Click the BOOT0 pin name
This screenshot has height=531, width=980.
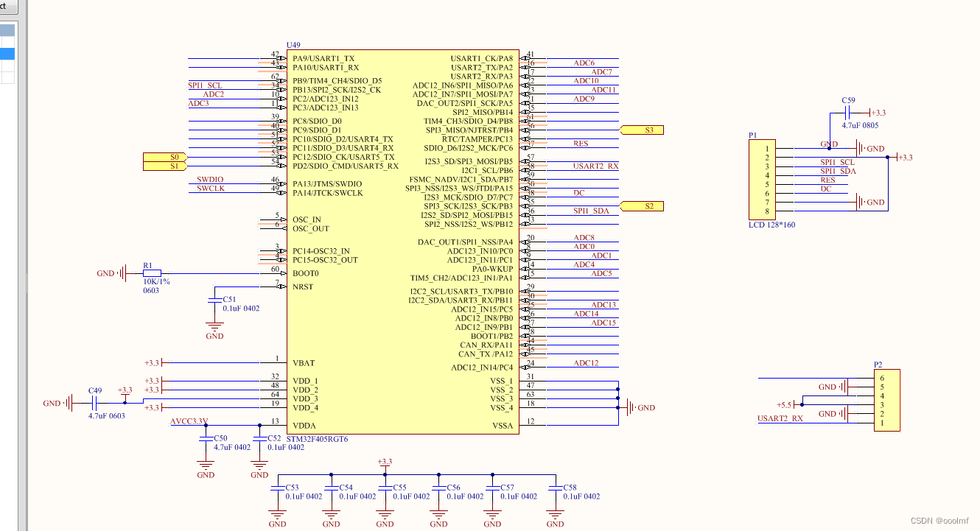point(306,273)
